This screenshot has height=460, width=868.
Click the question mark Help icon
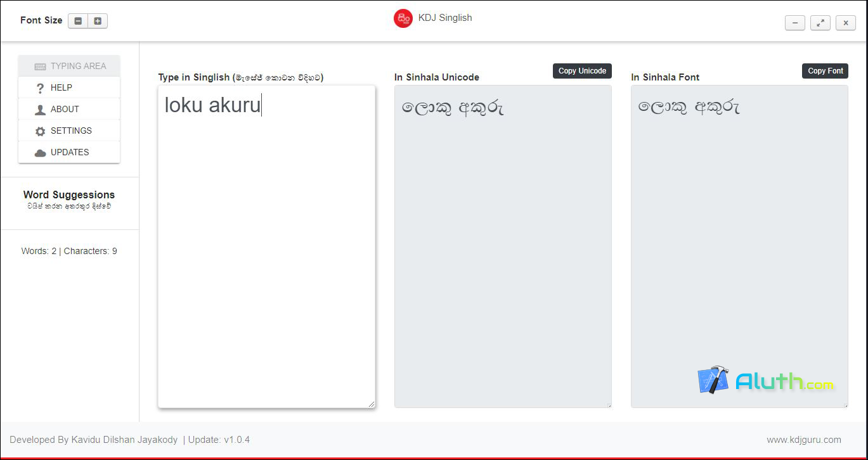(x=40, y=88)
